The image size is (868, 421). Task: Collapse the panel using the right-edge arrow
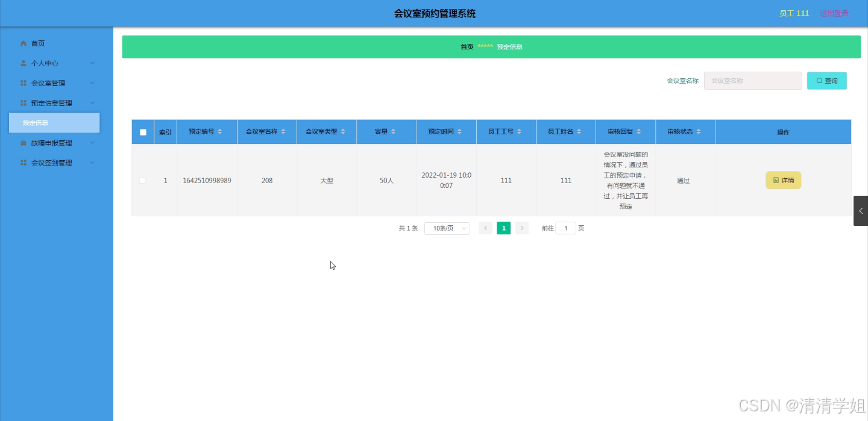[x=861, y=211]
